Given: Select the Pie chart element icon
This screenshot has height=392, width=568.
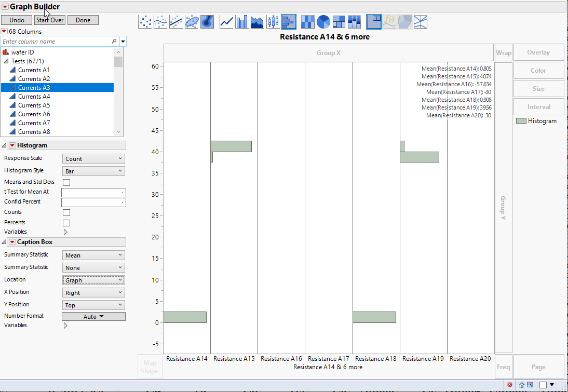Looking at the screenshot, I should coord(323,21).
